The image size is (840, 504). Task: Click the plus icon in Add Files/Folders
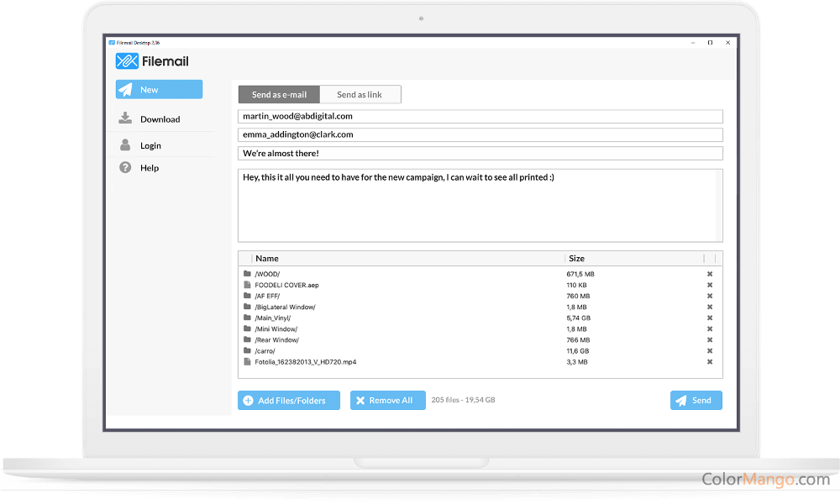click(x=248, y=400)
